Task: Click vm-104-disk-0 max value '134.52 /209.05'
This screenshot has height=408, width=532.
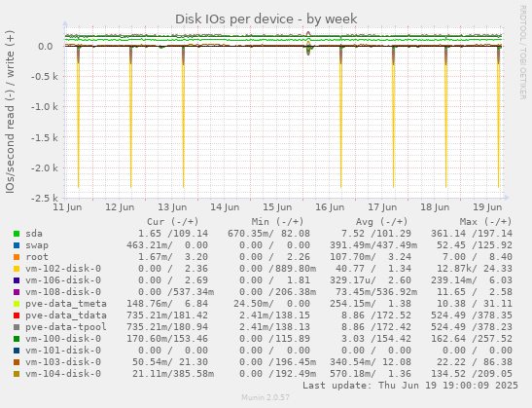Action: point(472,374)
